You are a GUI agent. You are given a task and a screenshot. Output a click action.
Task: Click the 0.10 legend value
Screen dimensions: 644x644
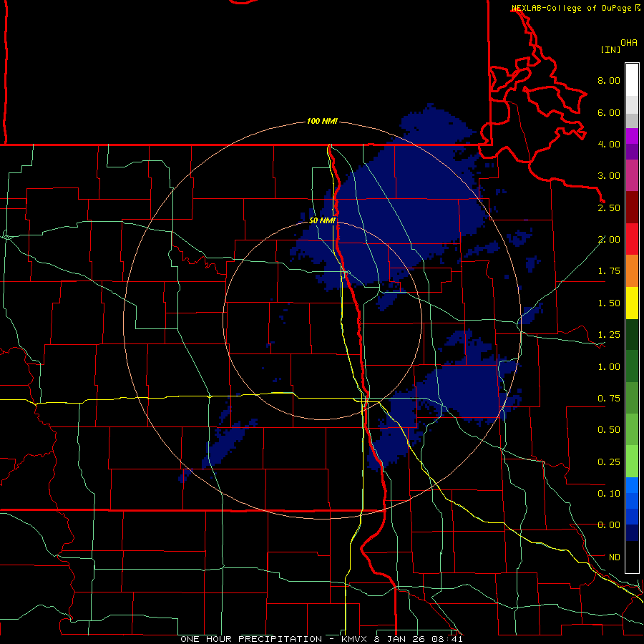(609, 494)
